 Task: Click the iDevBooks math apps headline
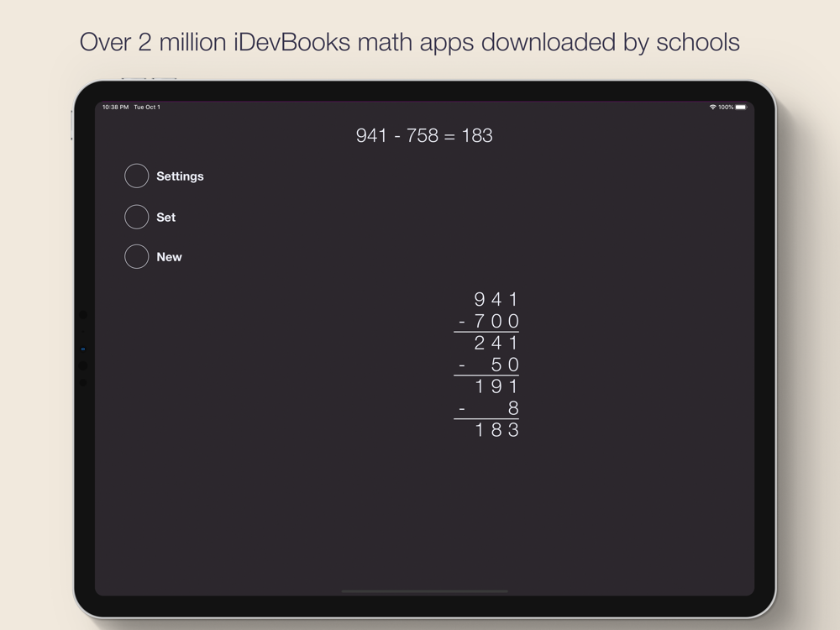[x=410, y=42]
